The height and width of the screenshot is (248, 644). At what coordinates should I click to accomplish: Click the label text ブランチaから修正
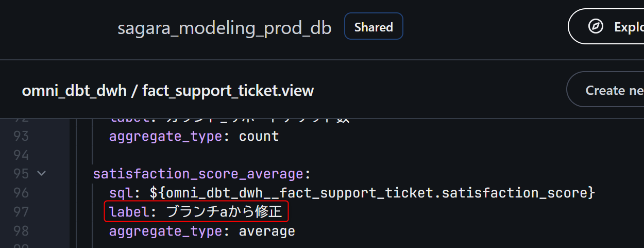tap(224, 212)
